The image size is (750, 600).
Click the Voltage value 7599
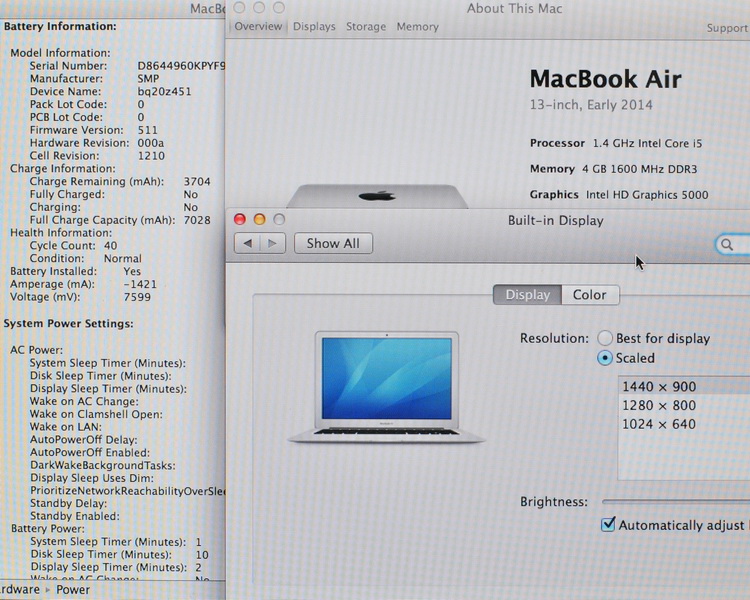pos(137,297)
